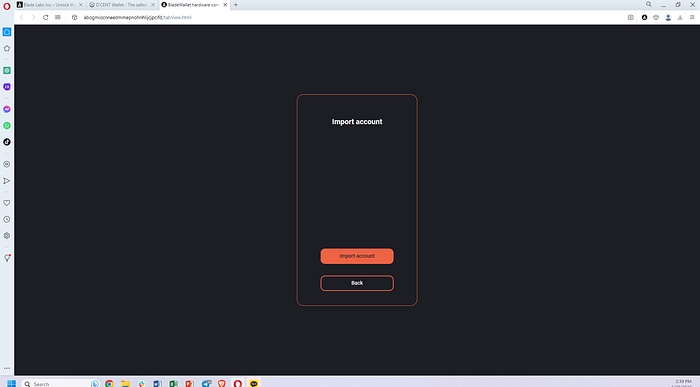This screenshot has width=700, height=387.
Task: Click the Back button
Action: [x=357, y=283]
